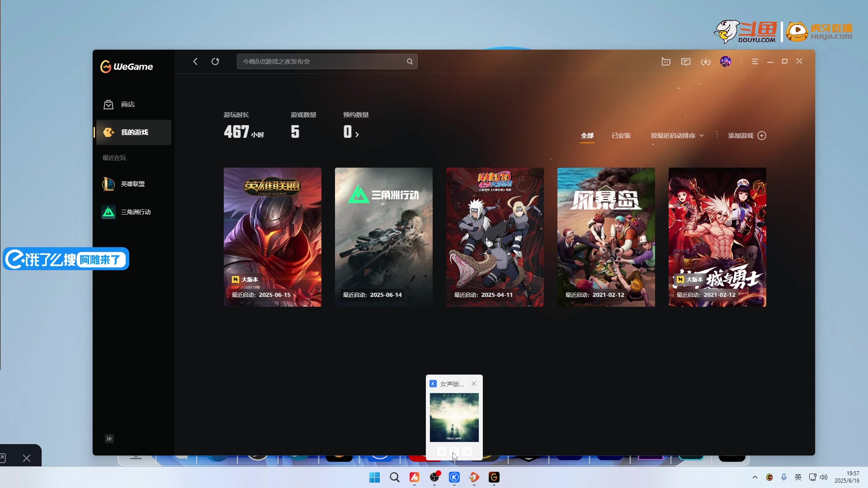The width and height of the screenshot is (868, 488).
Task: Focus the search box
Action: pyautogui.click(x=327, y=61)
